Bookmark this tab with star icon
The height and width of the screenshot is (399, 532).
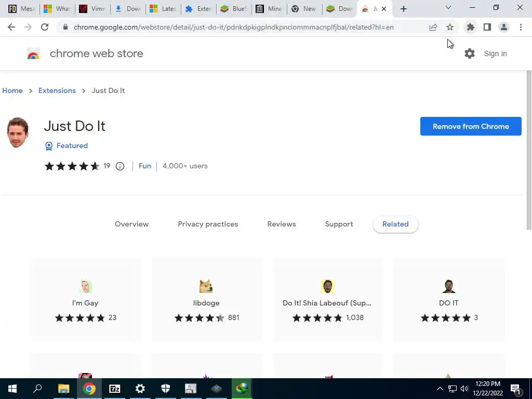(450, 27)
